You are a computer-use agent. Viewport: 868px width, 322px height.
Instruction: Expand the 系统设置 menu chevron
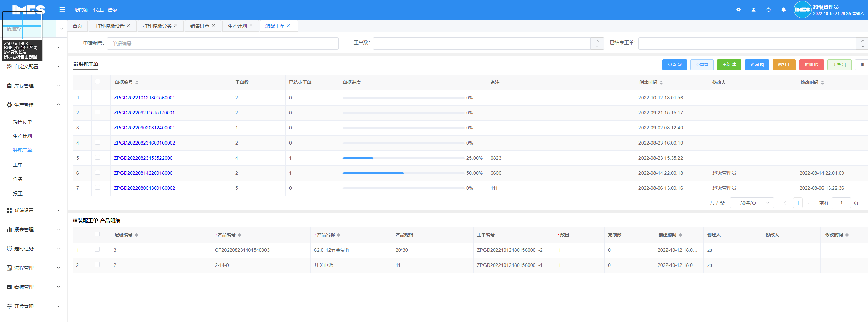pyautogui.click(x=59, y=210)
